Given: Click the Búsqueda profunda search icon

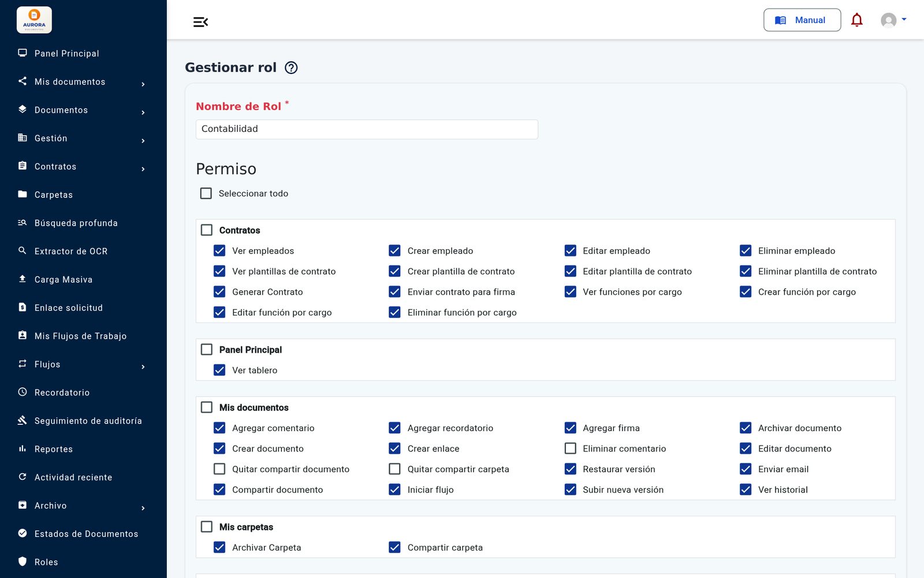Looking at the screenshot, I should point(23,223).
